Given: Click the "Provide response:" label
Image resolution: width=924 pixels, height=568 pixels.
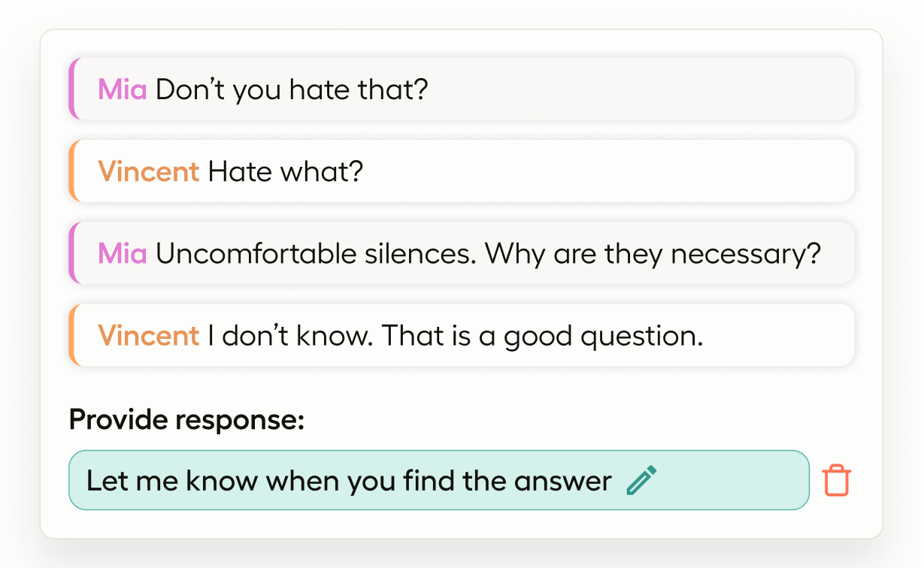Looking at the screenshot, I should tap(186, 419).
